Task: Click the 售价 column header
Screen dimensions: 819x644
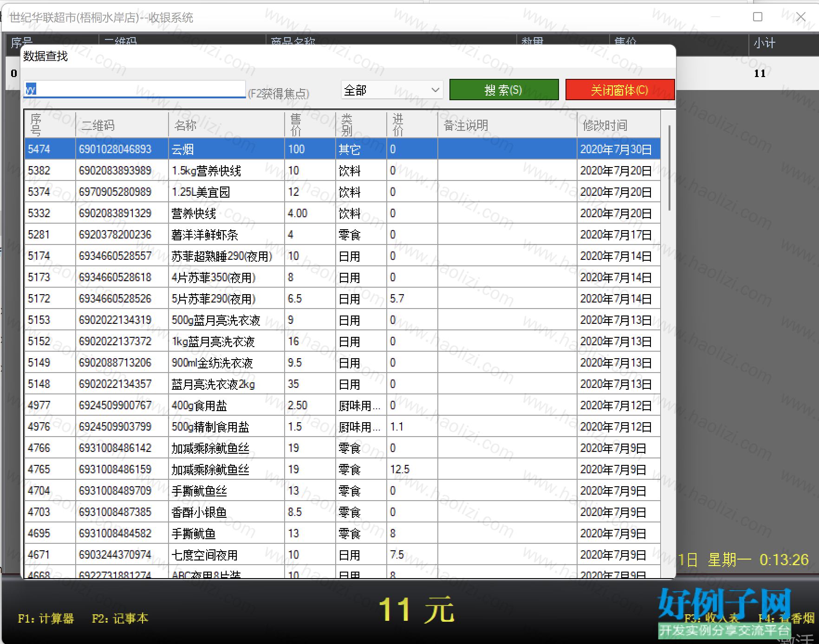Action: coord(310,125)
